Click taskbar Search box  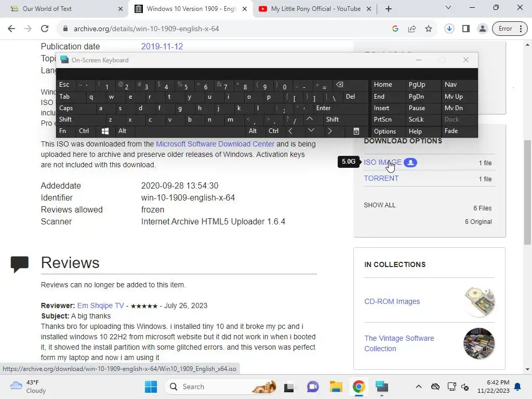coord(221,387)
